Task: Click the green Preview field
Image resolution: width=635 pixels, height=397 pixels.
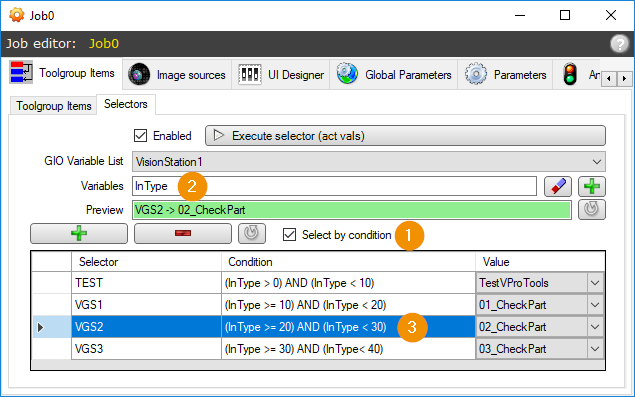Action: click(x=352, y=210)
